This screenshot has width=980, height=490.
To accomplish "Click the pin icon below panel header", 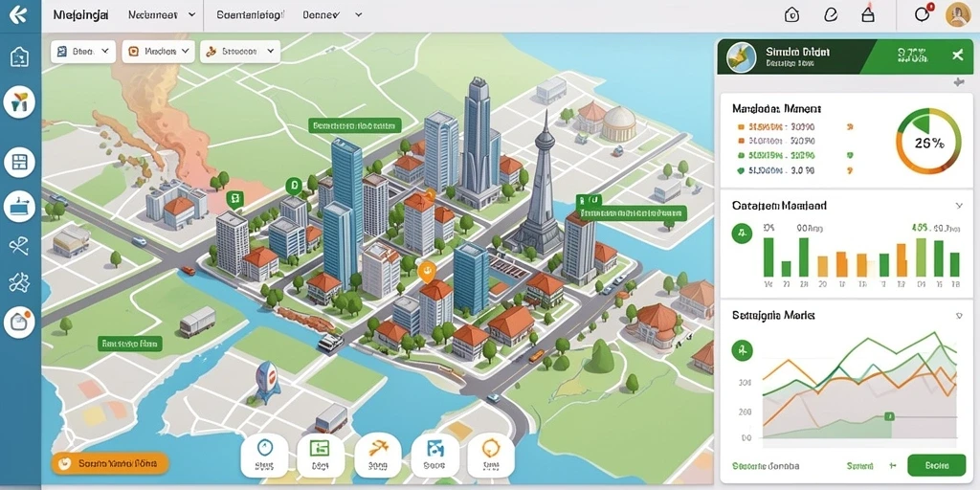I will [x=959, y=82].
